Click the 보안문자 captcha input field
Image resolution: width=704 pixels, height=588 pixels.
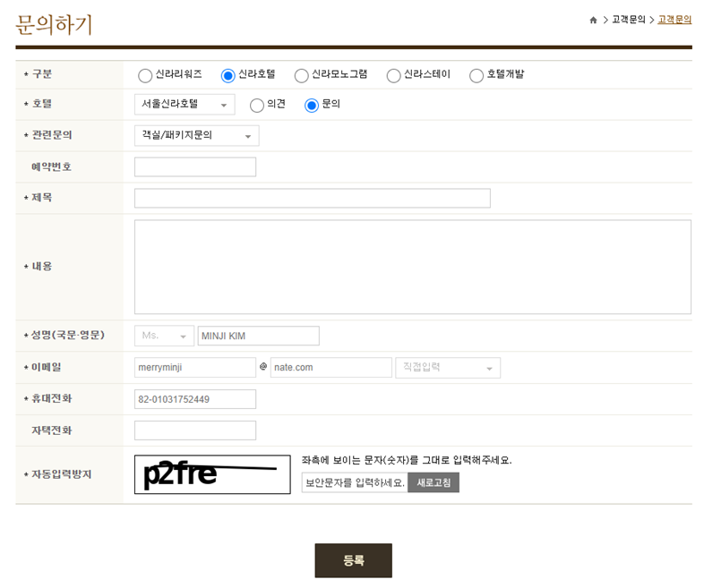pos(355,482)
